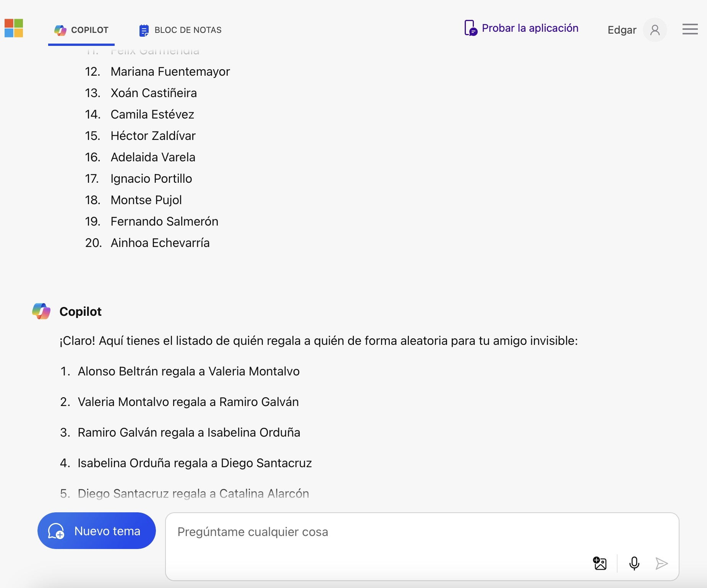Click the Microsoft logo icon
This screenshot has width=707, height=588.
(x=14, y=28)
